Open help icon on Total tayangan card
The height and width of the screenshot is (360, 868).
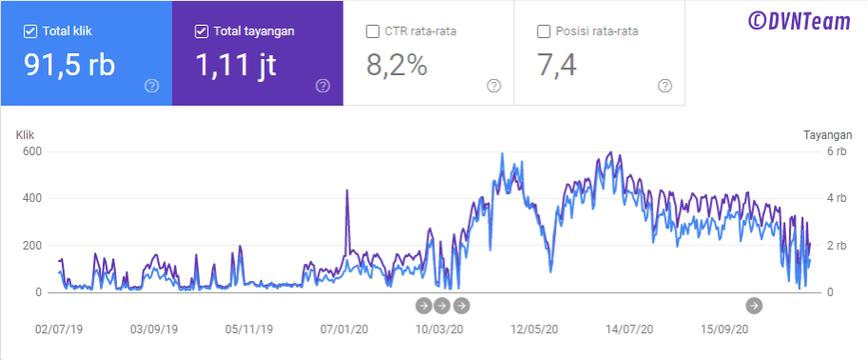[x=323, y=86]
